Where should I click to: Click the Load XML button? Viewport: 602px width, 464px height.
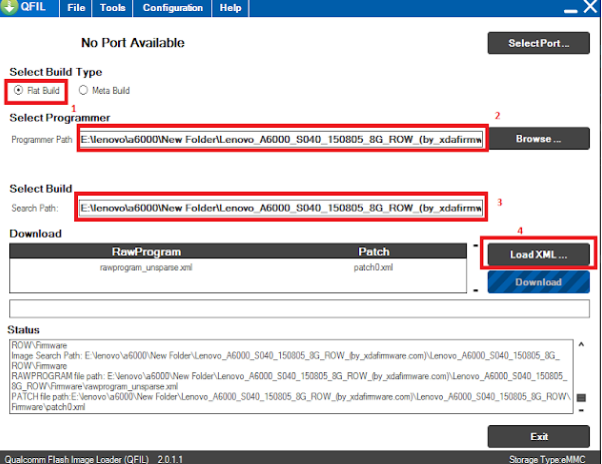tap(539, 254)
